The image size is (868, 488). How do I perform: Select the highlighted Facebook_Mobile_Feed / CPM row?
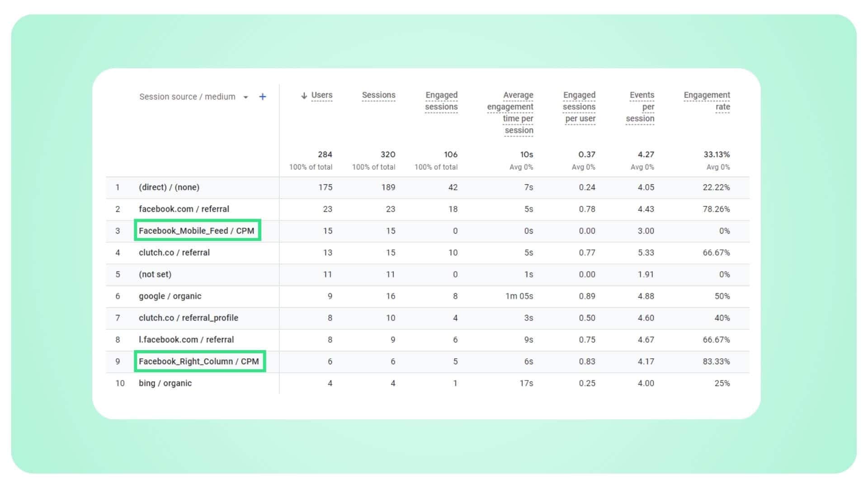(x=197, y=230)
